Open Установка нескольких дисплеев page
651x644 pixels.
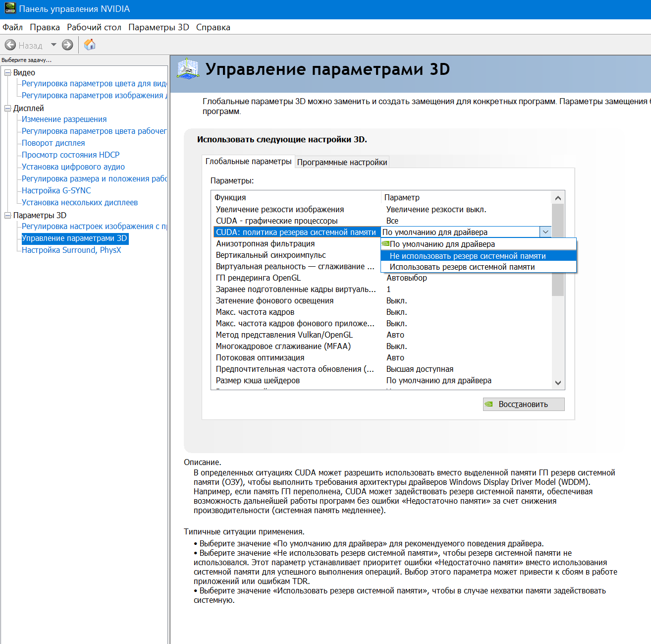tap(80, 203)
